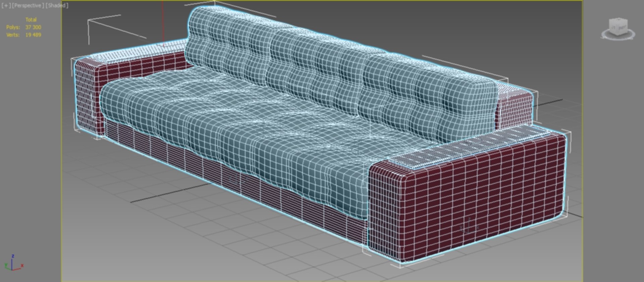Open the Shaded shading mode menu

(x=57, y=6)
